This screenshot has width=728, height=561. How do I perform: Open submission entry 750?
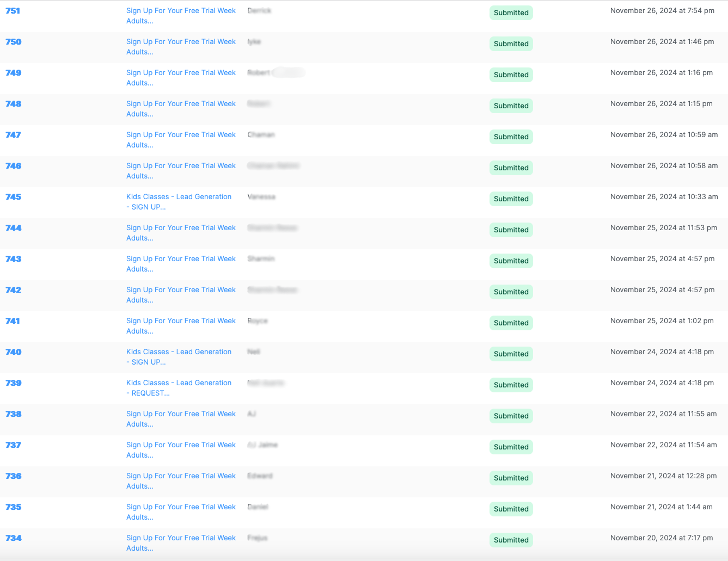(x=13, y=42)
